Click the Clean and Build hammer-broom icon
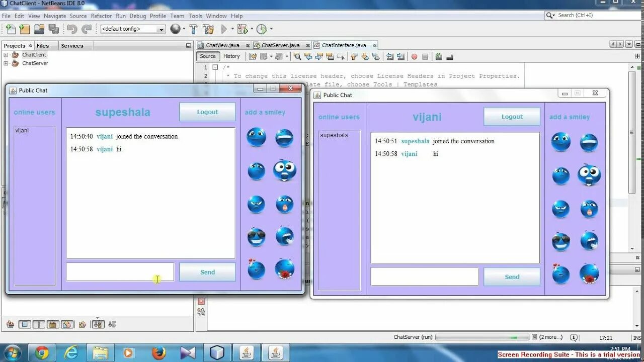Screen dimensions: 644x362 click(208, 29)
